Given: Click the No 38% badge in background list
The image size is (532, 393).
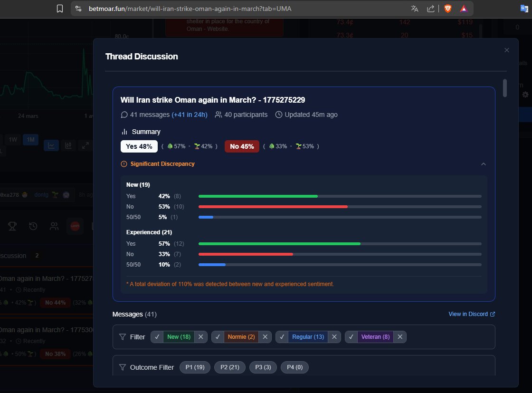Looking at the screenshot, I should pos(55,354).
